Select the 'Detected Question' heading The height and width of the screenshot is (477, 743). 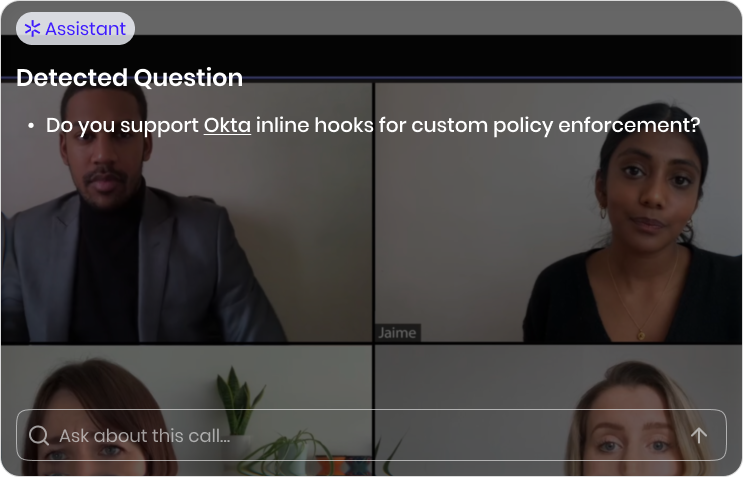(129, 78)
